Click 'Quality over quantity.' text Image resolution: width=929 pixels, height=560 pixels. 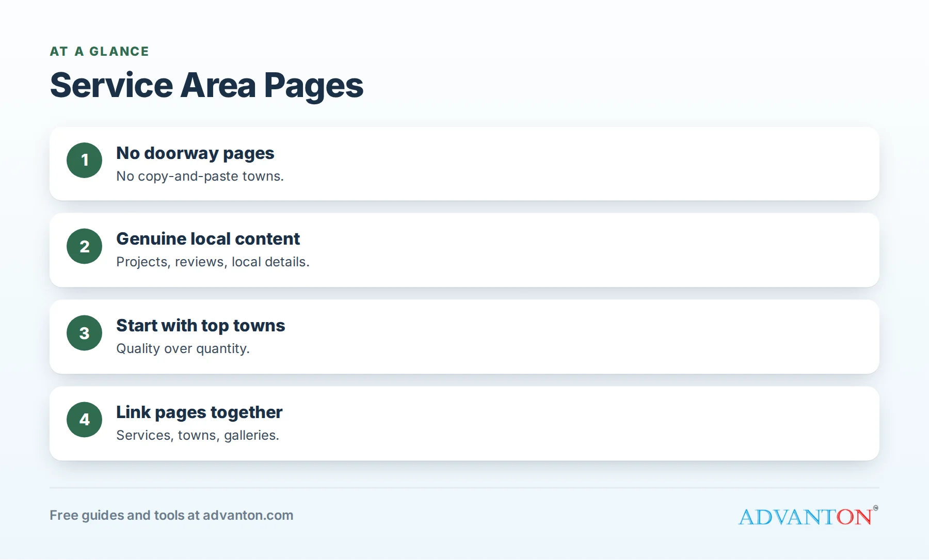coord(183,348)
